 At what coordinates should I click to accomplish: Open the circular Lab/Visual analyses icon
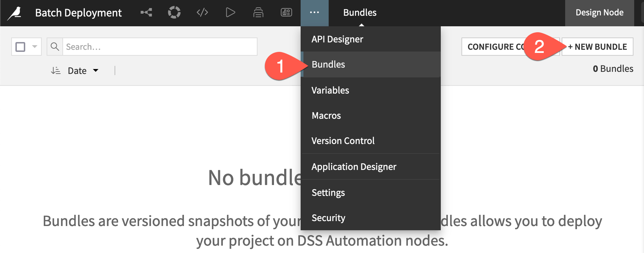click(x=174, y=13)
